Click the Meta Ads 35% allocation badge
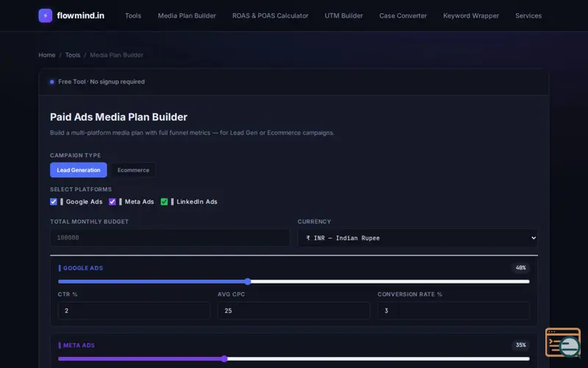Viewport: 588px width, 368px height. [x=521, y=345]
